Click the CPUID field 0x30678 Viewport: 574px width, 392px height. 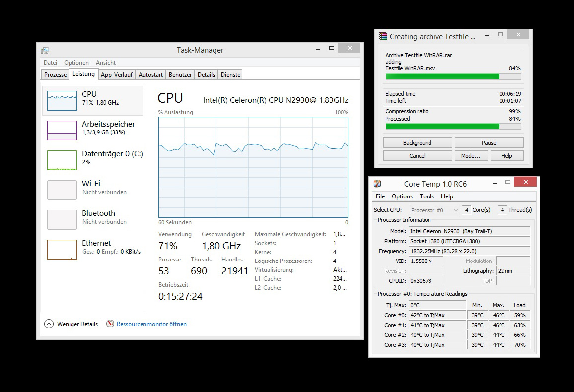coord(426,281)
